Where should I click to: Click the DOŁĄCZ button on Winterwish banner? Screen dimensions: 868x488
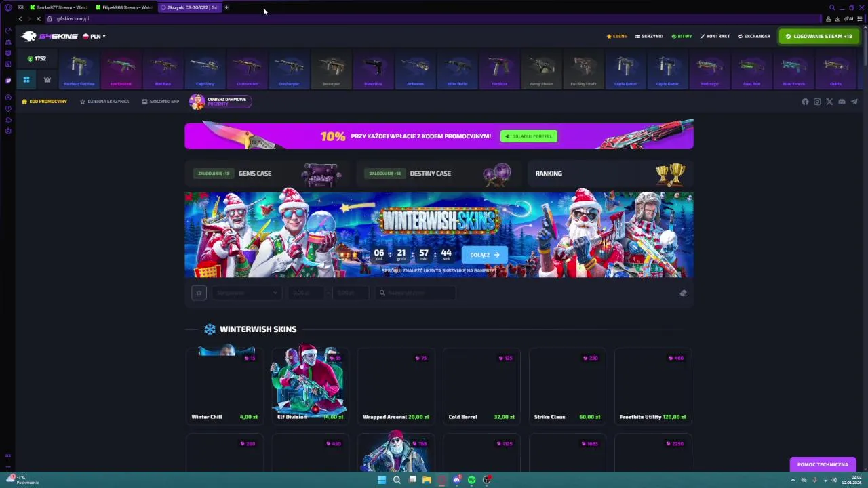484,255
